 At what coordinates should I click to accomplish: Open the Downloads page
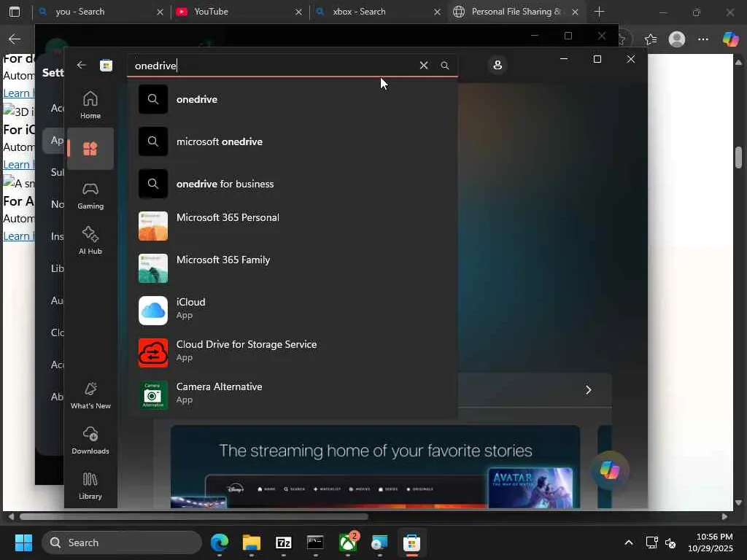point(90,441)
